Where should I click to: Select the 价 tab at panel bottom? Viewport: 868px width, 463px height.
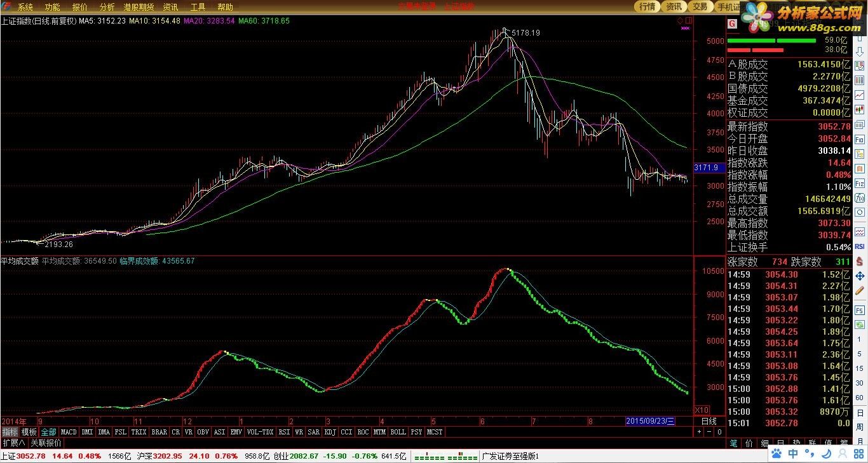[750, 443]
